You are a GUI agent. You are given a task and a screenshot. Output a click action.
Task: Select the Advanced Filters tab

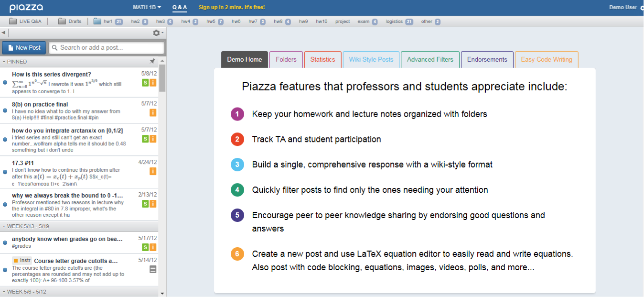tap(430, 60)
